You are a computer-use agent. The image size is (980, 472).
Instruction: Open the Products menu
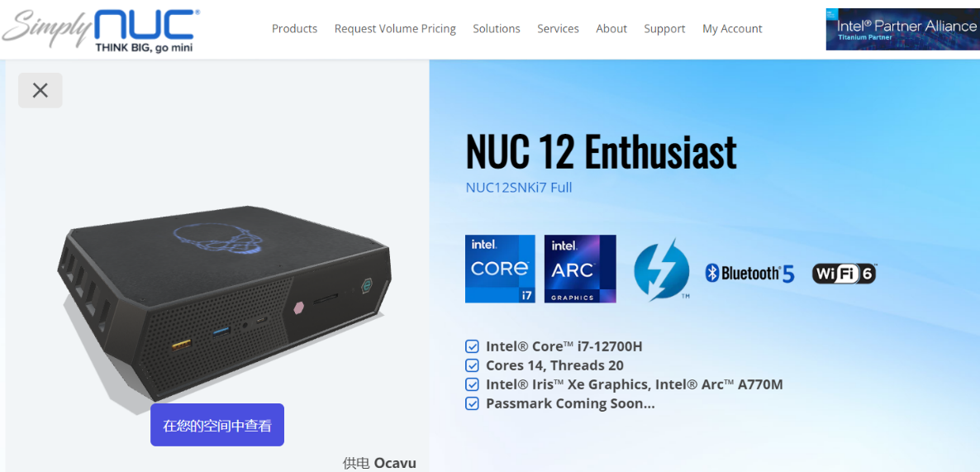(x=294, y=29)
